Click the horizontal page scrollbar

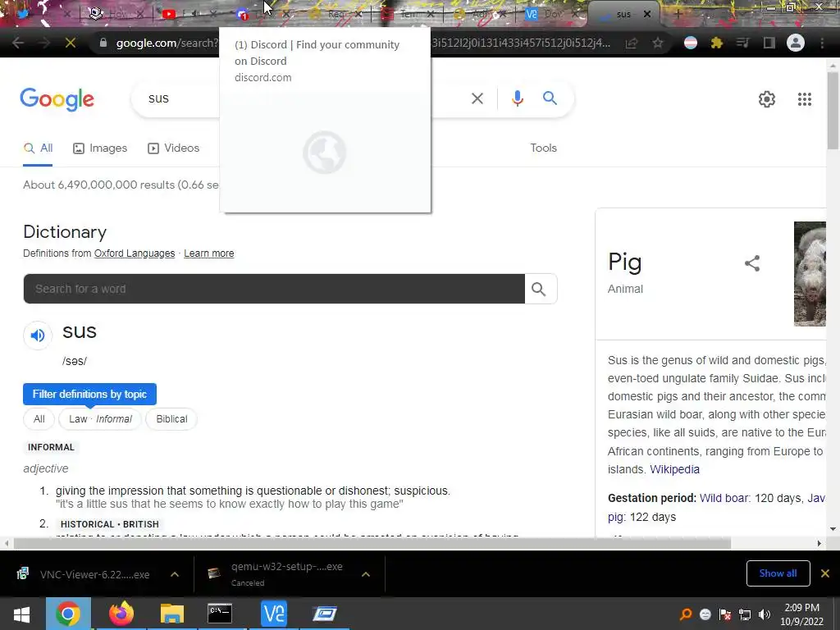coord(372,544)
